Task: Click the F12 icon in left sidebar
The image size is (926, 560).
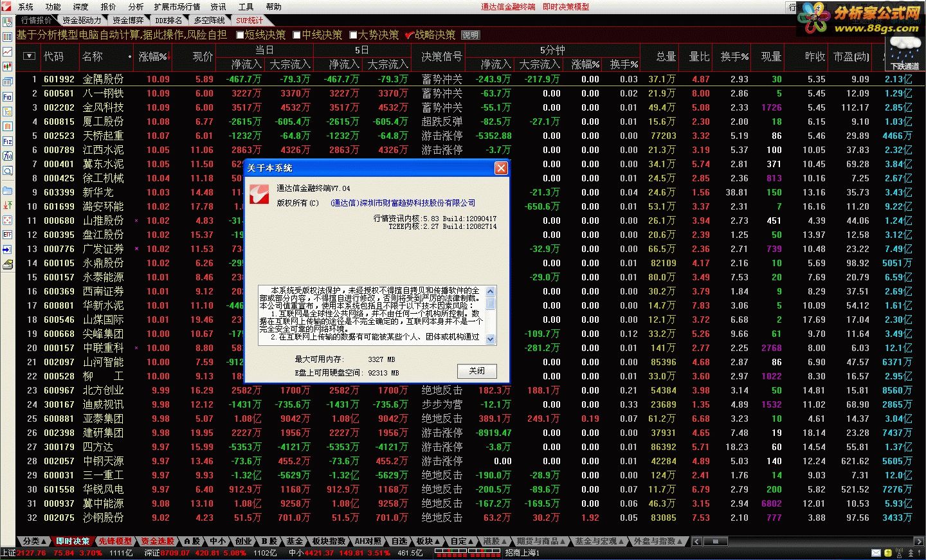Action: click(x=8, y=141)
